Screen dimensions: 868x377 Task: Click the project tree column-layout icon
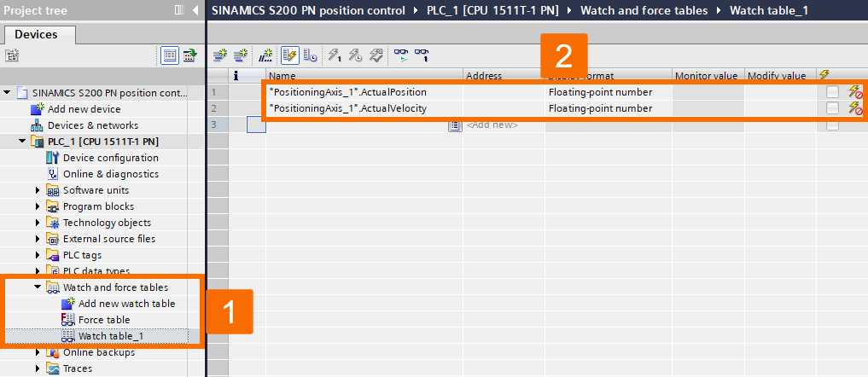coord(179,10)
